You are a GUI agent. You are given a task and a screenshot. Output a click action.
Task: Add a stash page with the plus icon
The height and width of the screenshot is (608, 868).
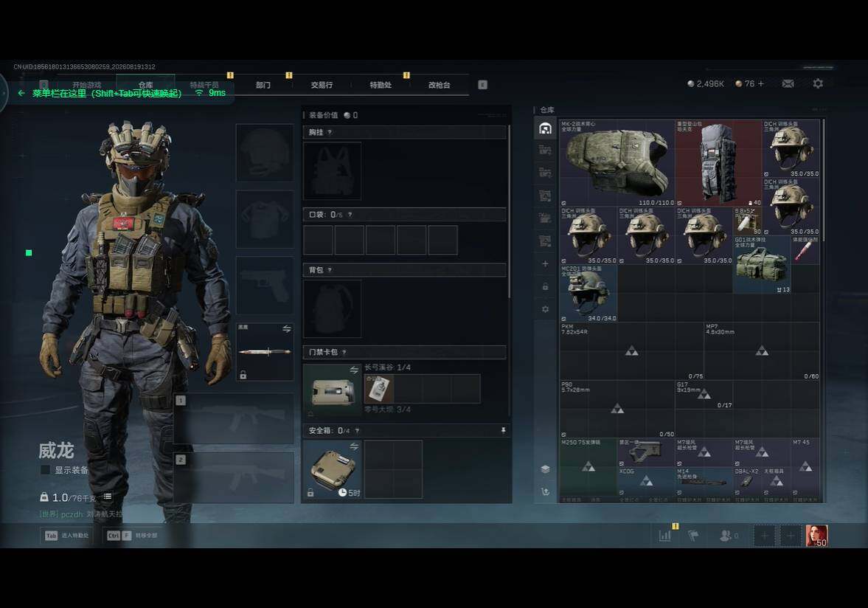pos(545,263)
